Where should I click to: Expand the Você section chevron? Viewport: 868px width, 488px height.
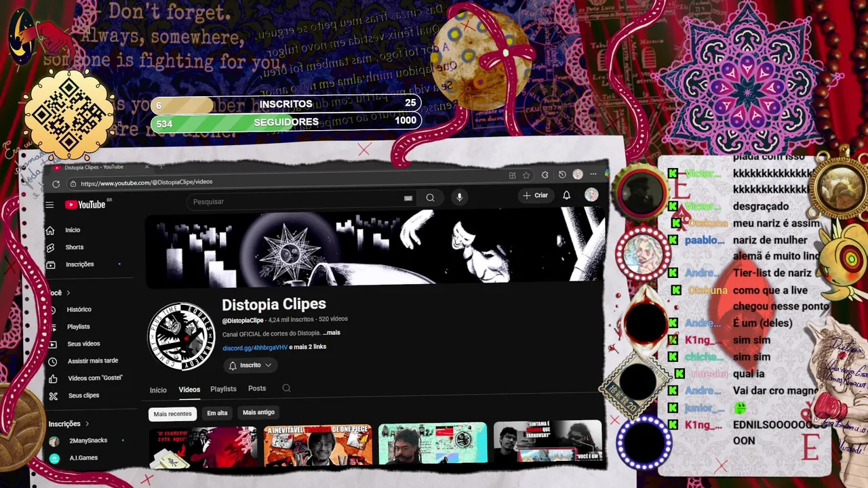coord(68,293)
